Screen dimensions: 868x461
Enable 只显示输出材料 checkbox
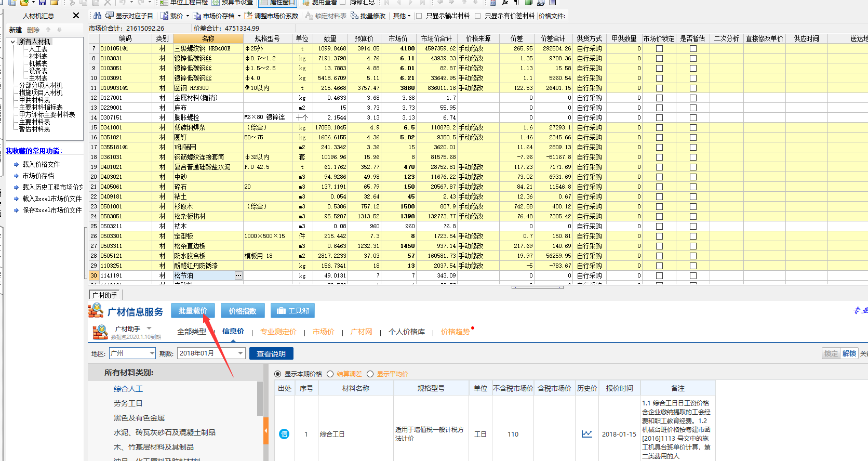[x=419, y=16]
